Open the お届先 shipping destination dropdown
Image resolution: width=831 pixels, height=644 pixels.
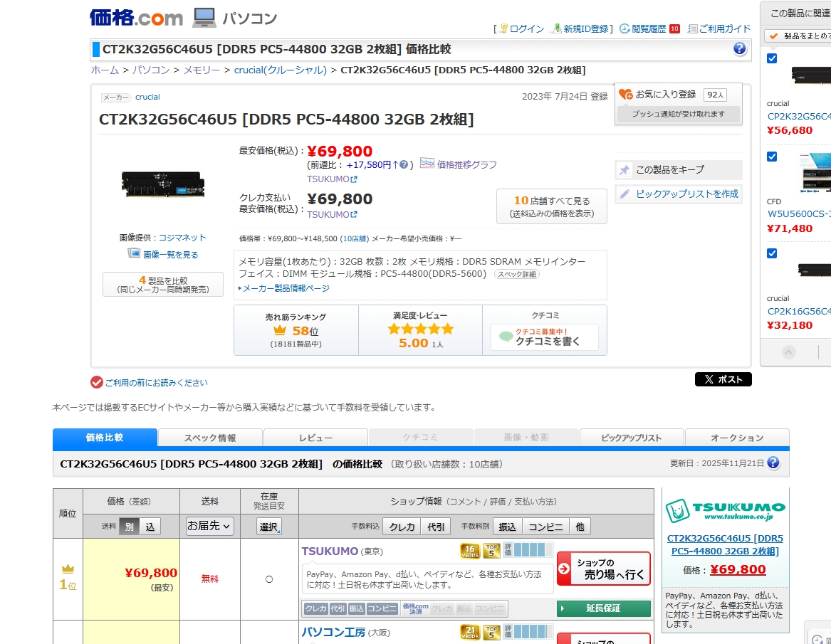[209, 526]
